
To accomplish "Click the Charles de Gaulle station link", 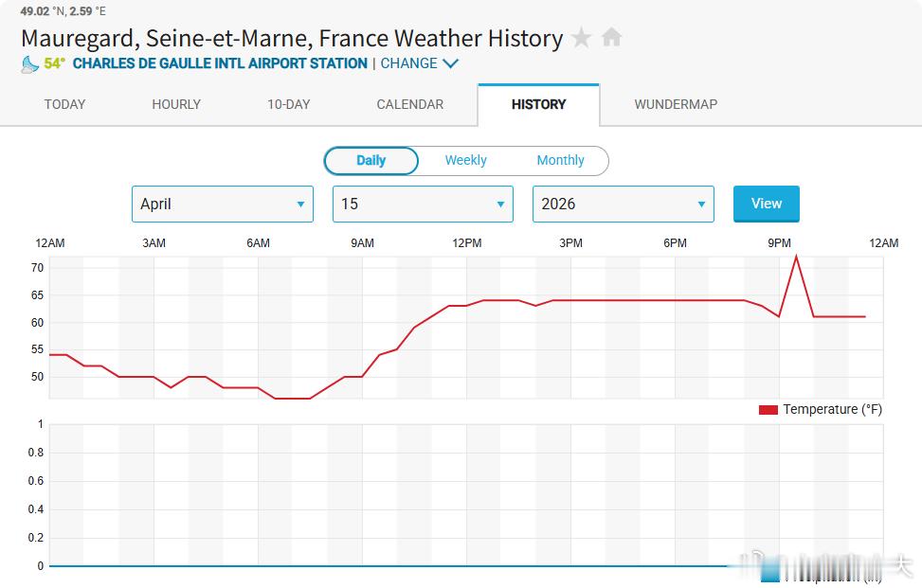I will tap(220, 64).
